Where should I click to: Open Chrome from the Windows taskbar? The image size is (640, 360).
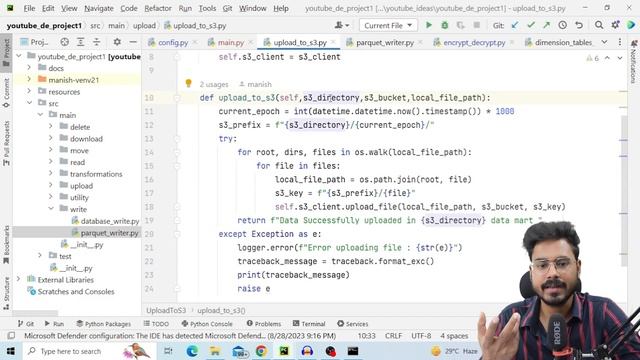(261, 351)
